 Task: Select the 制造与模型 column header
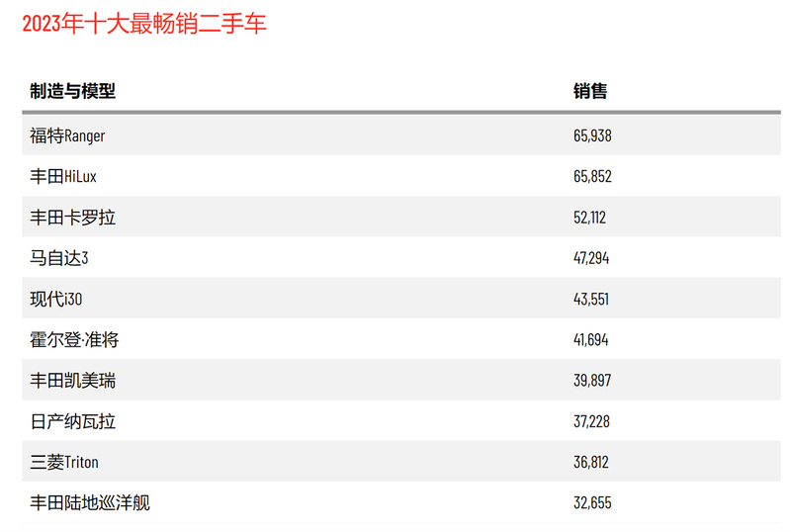pyautogui.click(x=72, y=91)
